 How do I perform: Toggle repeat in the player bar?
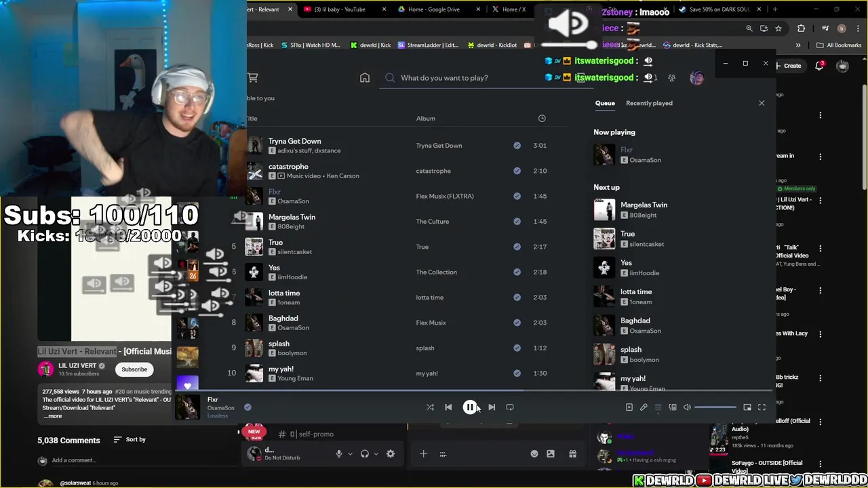[510, 407]
